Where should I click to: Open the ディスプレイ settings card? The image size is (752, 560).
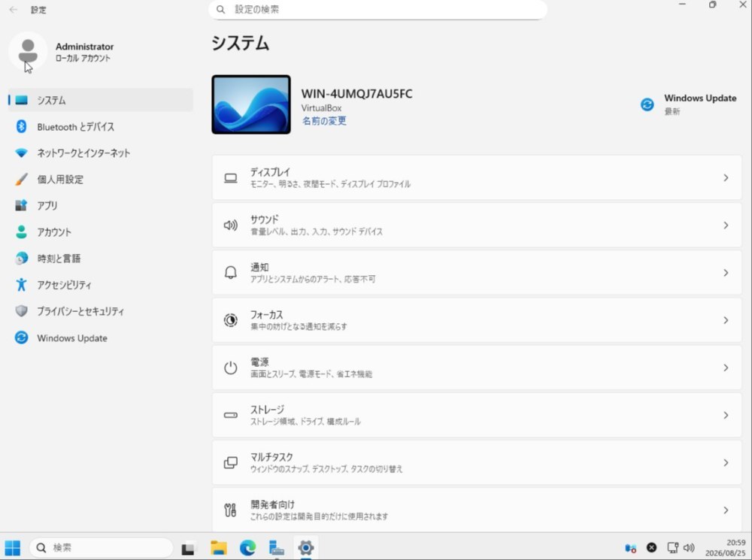click(477, 178)
